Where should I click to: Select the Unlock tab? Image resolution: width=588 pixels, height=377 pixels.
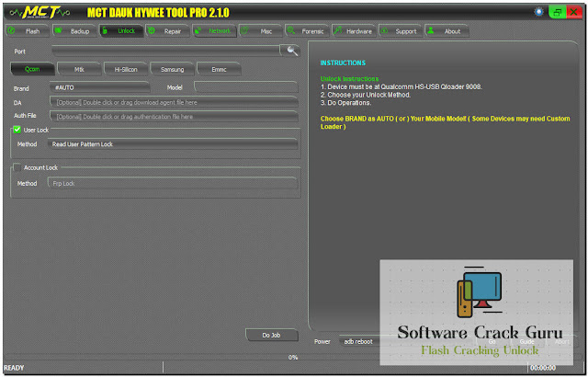coord(121,31)
